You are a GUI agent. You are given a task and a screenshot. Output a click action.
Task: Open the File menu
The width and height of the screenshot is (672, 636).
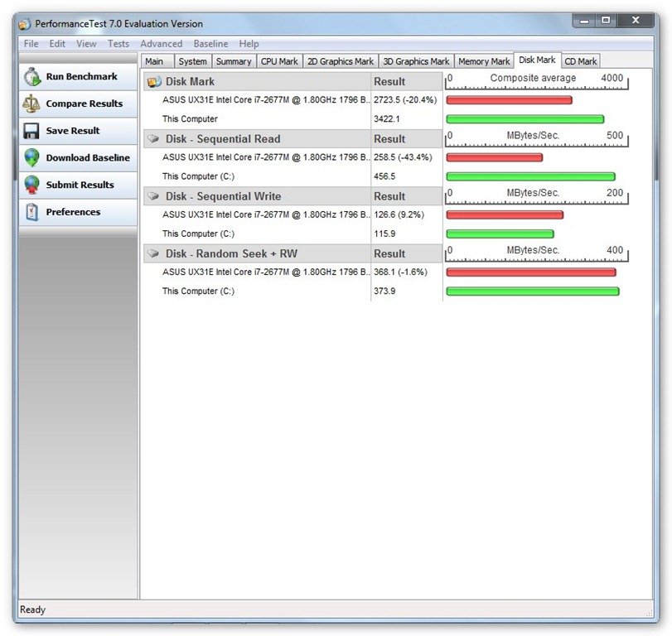click(x=31, y=44)
